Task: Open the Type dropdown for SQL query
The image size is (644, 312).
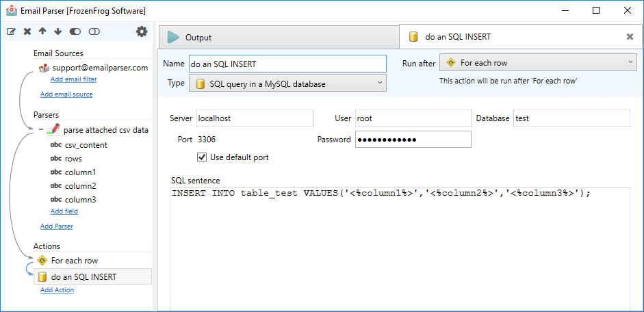Action: (287, 84)
